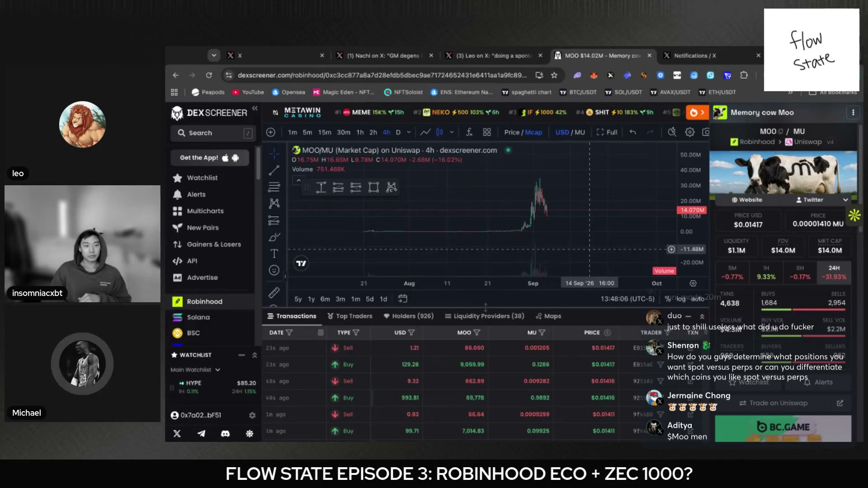Toggle percent scale on the chart

668,299
